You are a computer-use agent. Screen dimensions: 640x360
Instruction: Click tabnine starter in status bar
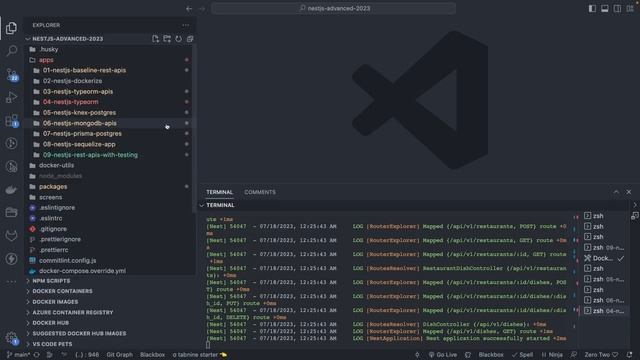click(x=200, y=355)
